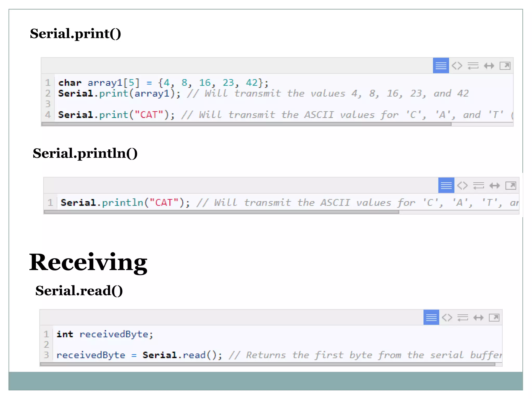Click the "Receiving" heading text
Screen dimensions: 532x399
(x=88, y=262)
